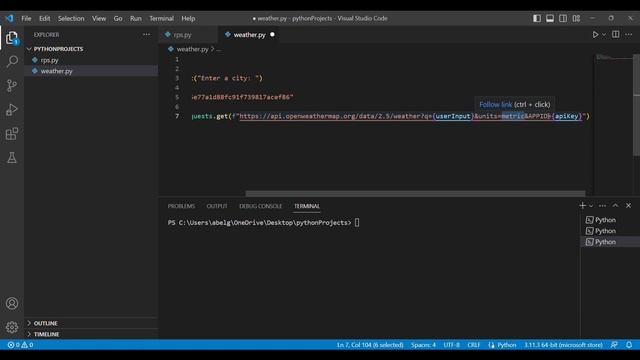The width and height of the screenshot is (640, 360).
Task: Select interpreter 3.11.3 64-bit entry
Action: pos(563,345)
